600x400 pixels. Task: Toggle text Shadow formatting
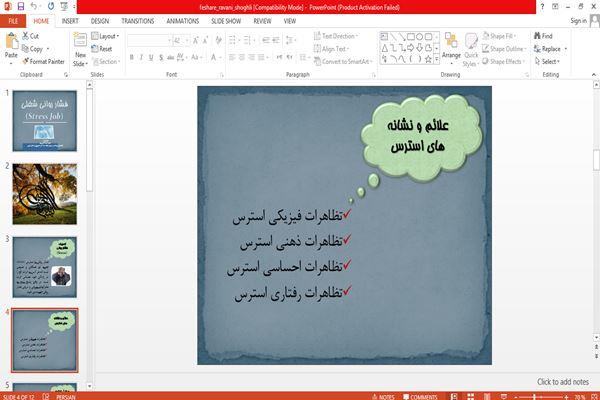[161, 57]
